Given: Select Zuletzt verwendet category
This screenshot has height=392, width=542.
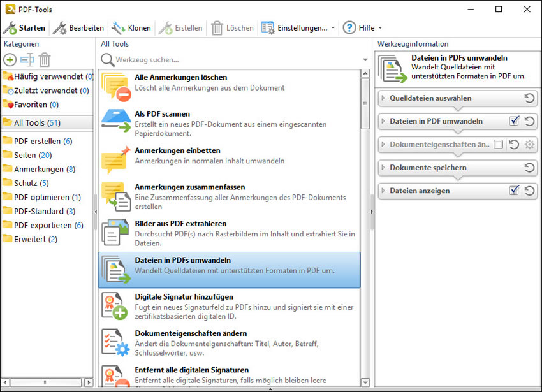Looking at the screenshot, I should [x=47, y=91].
